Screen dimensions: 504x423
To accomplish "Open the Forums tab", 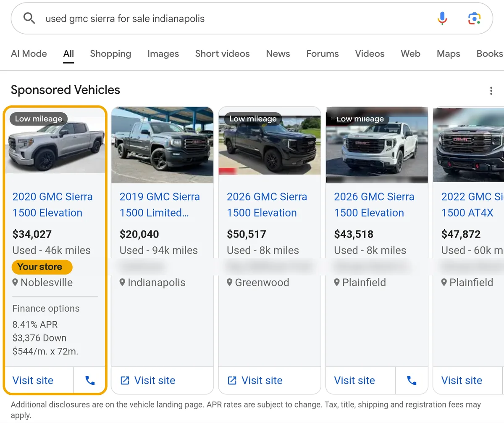I will coord(323,54).
